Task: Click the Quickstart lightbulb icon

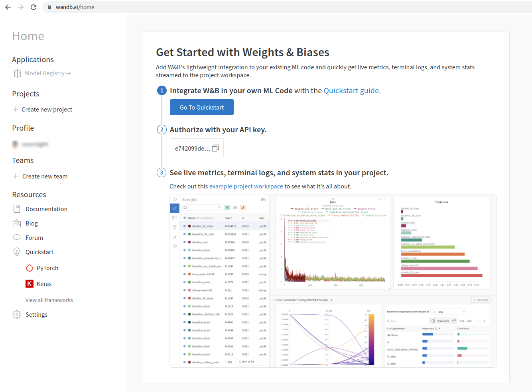Action: coord(17,252)
